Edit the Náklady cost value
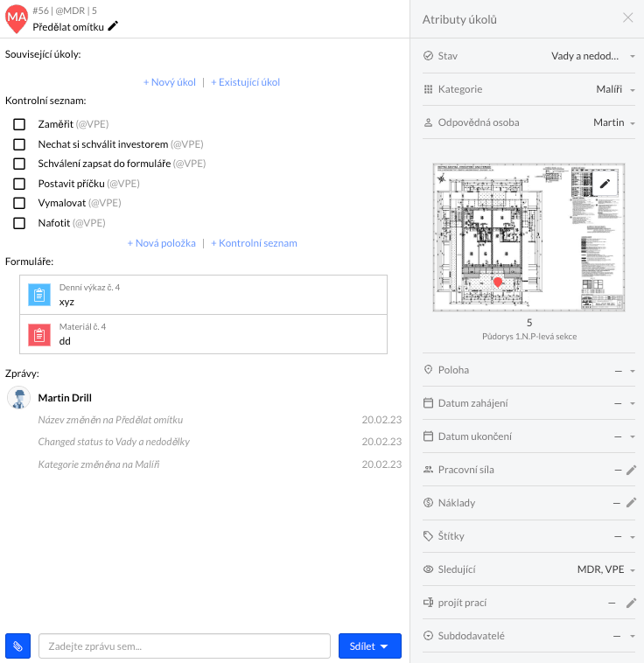Viewport: 644px width, 663px height. coord(631,503)
